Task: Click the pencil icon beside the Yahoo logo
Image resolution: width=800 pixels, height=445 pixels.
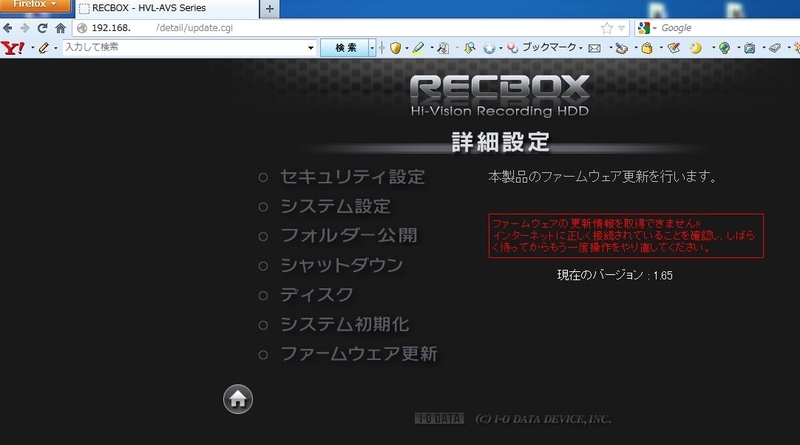Action: click(44, 48)
